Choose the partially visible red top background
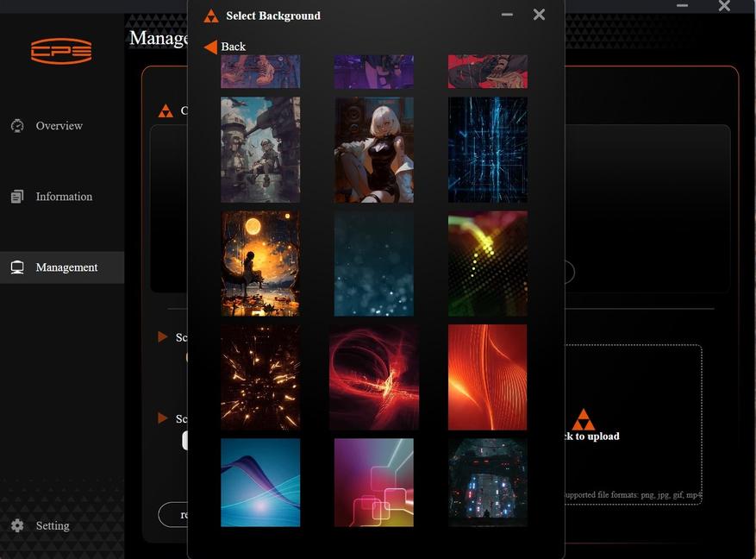The image size is (756, 559). [487, 72]
